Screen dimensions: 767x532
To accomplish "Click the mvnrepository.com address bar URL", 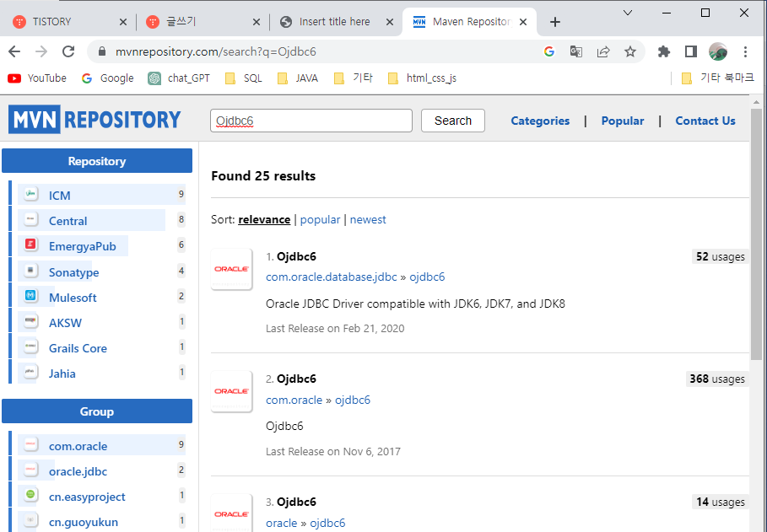I will tap(216, 51).
